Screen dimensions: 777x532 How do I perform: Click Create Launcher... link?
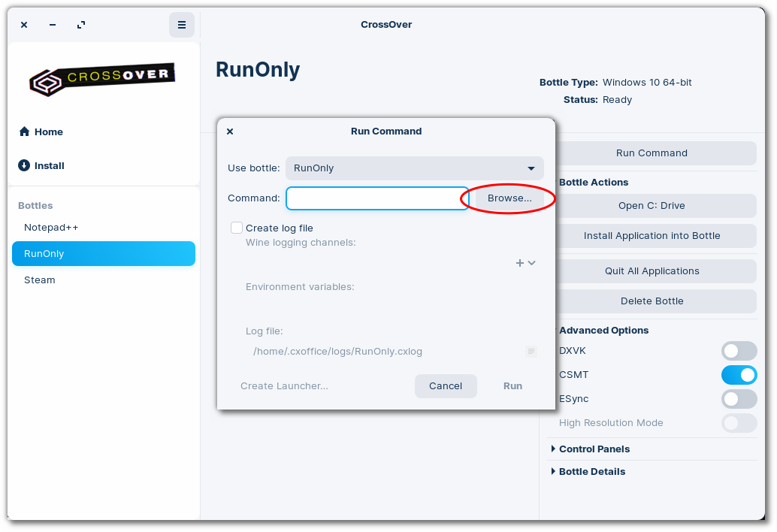coord(285,386)
